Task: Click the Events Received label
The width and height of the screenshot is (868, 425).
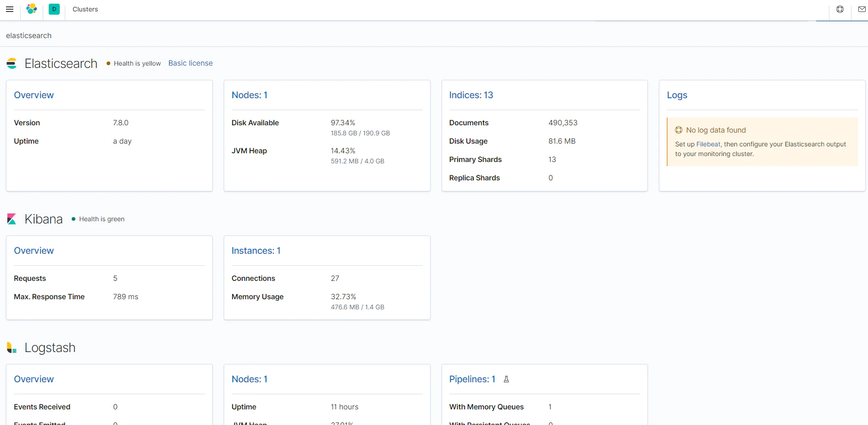Action: 42,407
